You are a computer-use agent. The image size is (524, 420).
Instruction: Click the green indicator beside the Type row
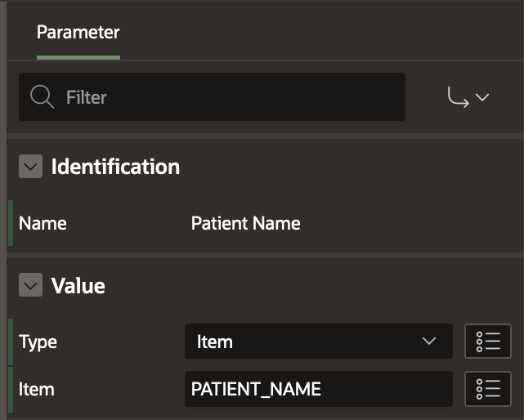[x=11, y=342]
